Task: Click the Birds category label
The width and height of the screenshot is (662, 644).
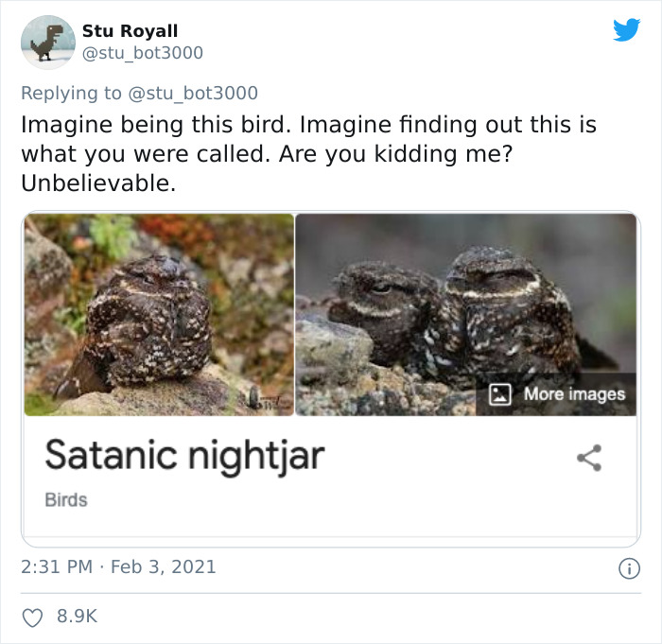Action: (66, 499)
